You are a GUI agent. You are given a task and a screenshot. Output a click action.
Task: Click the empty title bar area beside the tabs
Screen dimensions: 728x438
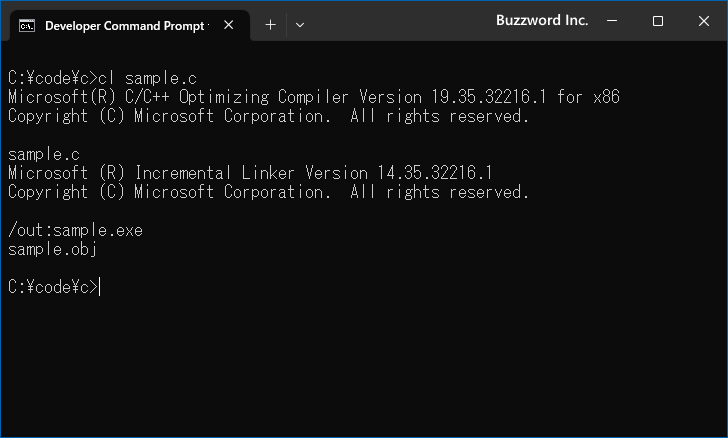pyautogui.click(x=399, y=21)
